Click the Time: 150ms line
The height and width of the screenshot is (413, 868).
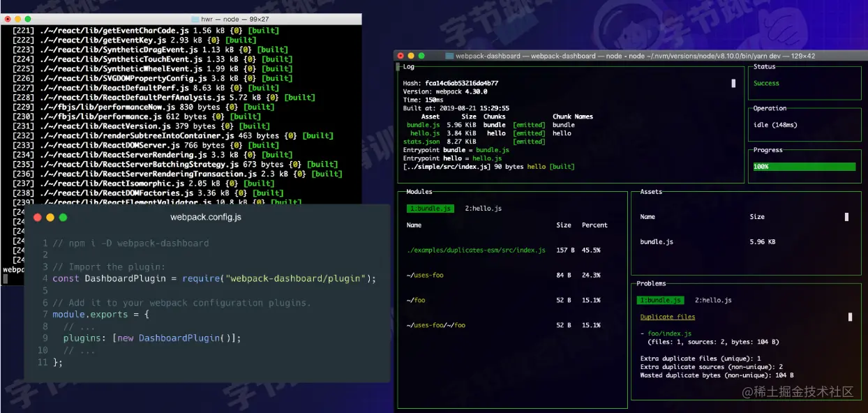click(423, 100)
